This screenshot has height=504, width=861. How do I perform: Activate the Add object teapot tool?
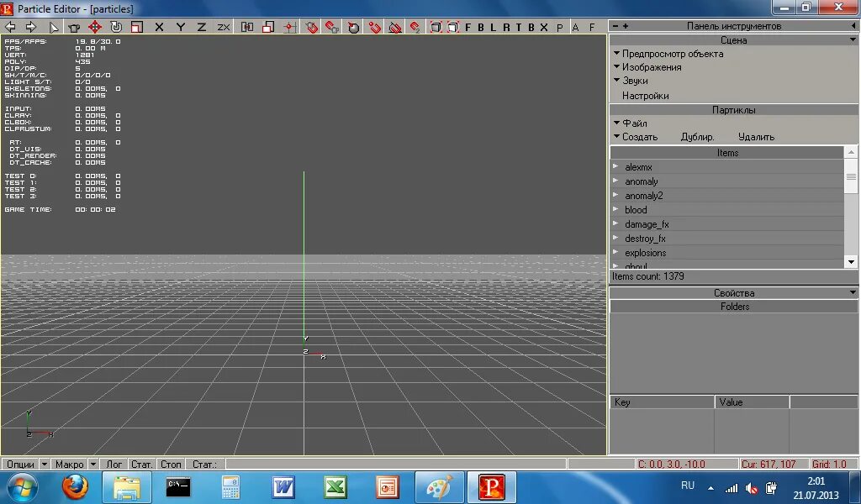click(74, 27)
